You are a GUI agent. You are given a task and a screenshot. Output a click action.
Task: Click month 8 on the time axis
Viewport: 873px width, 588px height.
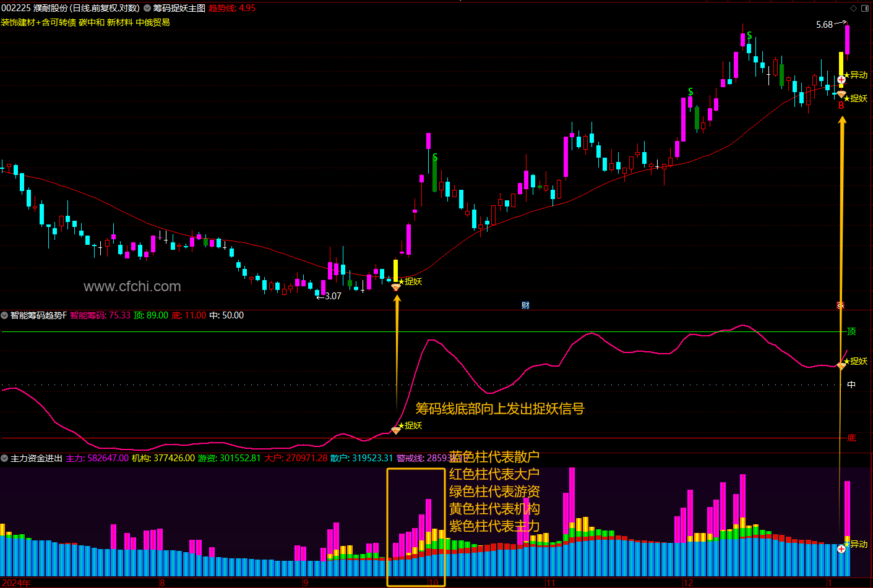point(163,582)
